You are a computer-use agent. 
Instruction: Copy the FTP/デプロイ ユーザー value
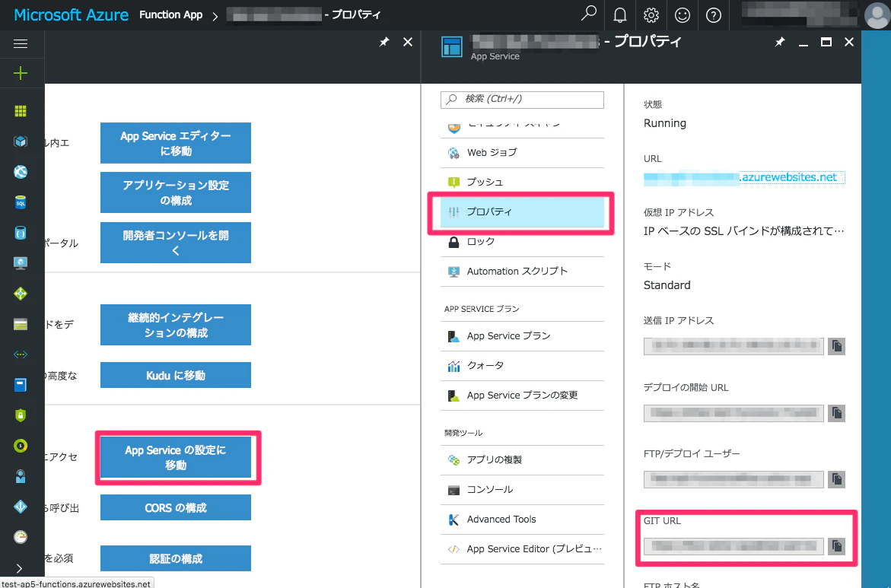coord(836,479)
